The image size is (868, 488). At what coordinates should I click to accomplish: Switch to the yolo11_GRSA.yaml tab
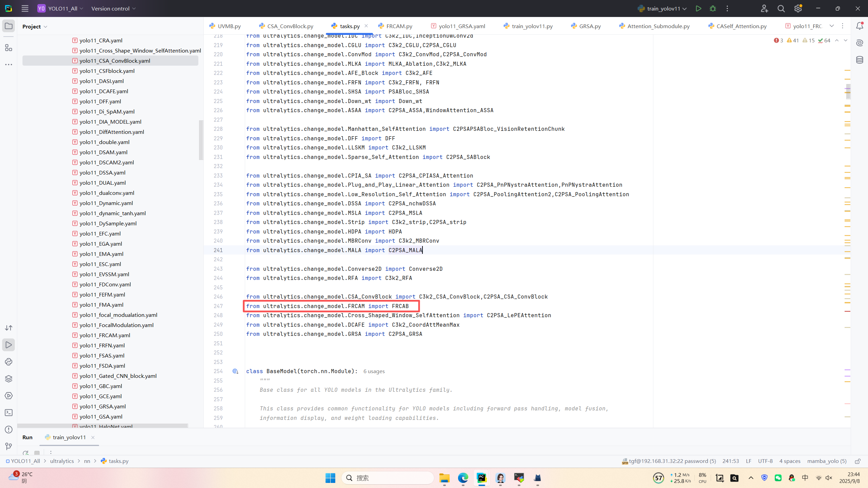coord(461,26)
